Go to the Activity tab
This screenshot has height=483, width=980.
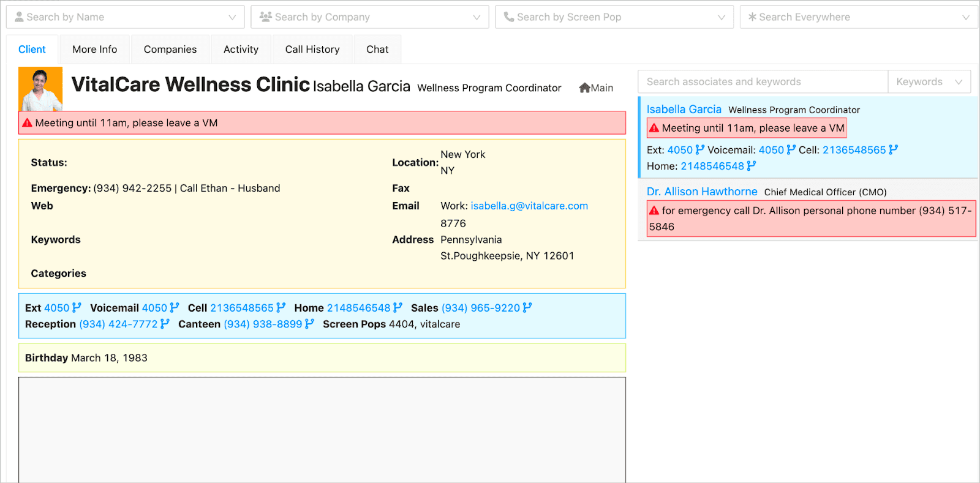tap(241, 50)
